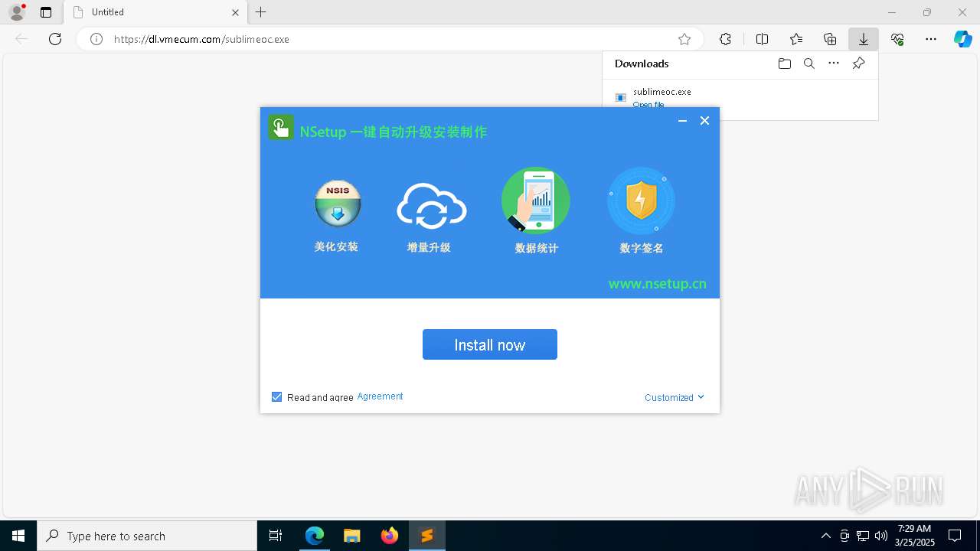Open File Explorer from the taskbar
The height and width of the screenshot is (551, 980).
pos(352,536)
